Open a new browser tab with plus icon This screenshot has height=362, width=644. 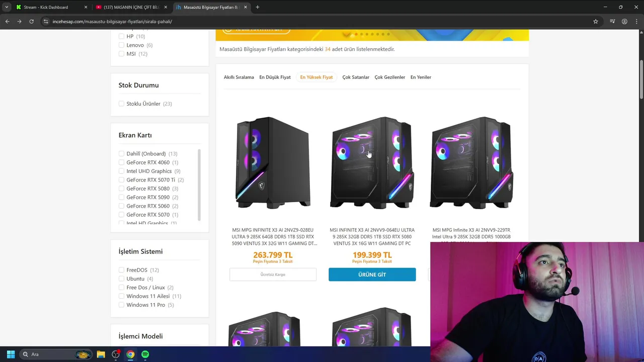pyautogui.click(x=258, y=7)
